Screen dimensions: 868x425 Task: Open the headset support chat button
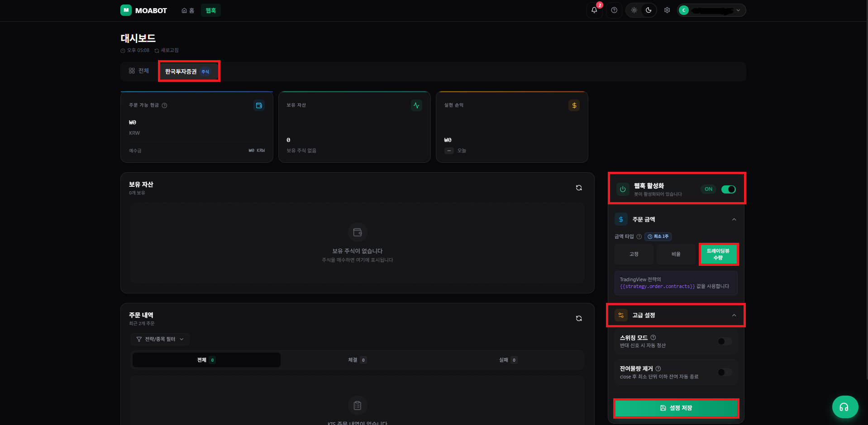(845, 407)
